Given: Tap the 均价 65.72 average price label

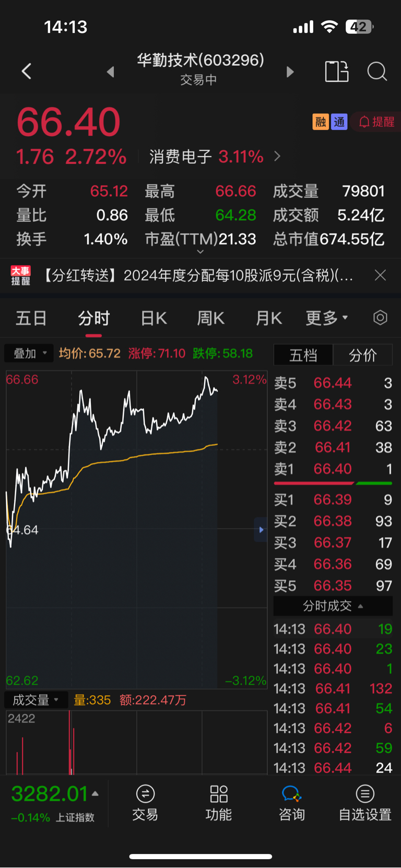Looking at the screenshot, I should coord(90,353).
